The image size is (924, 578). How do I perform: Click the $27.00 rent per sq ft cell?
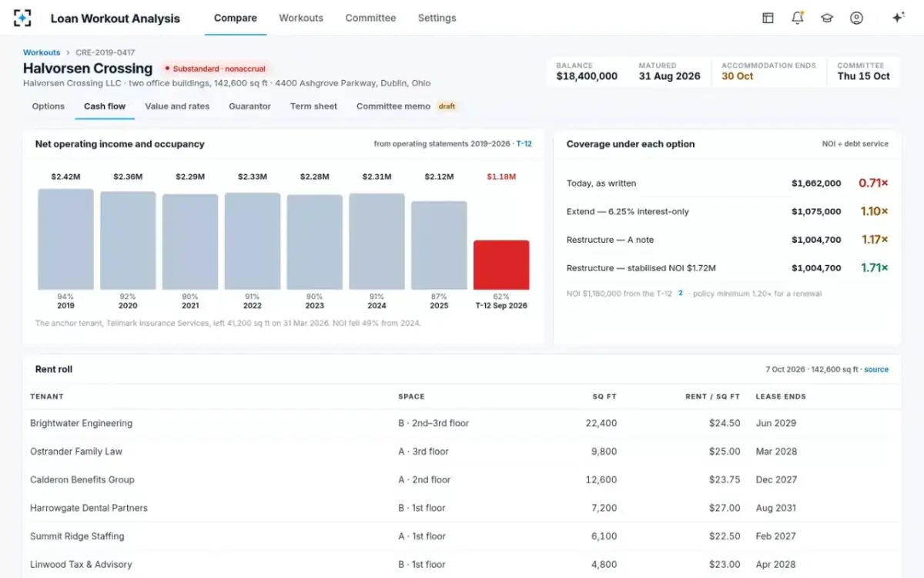tap(725, 508)
